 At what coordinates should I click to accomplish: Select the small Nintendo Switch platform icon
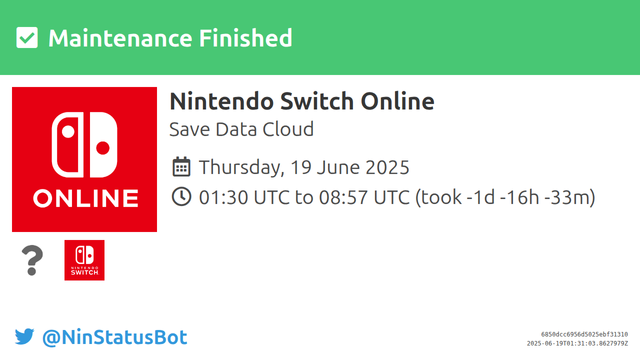tap(84, 260)
